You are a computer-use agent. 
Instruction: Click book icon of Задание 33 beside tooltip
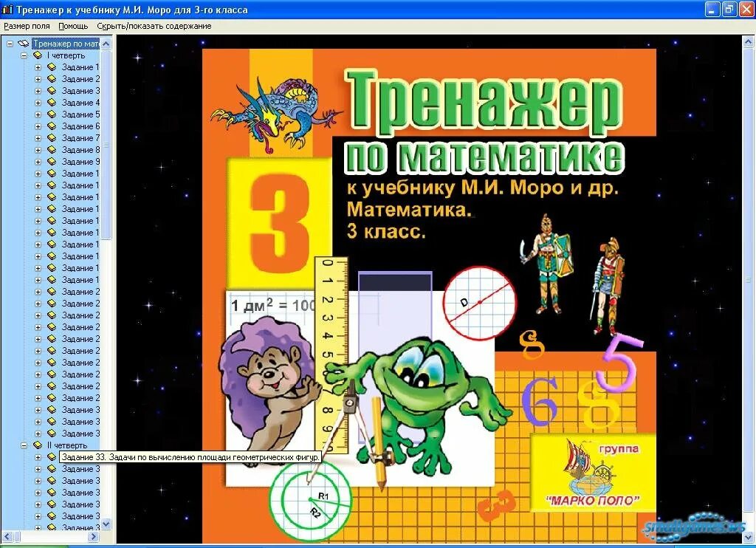52,457
